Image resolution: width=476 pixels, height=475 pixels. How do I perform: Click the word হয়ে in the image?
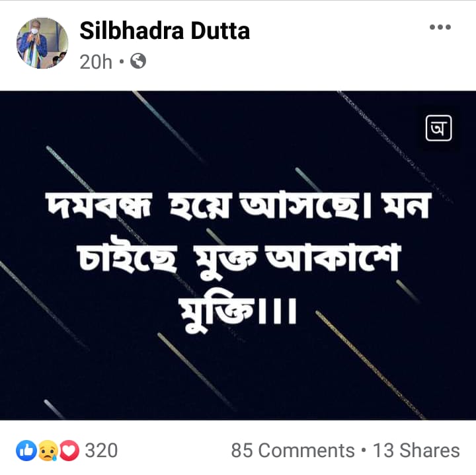pyautogui.click(x=200, y=204)
